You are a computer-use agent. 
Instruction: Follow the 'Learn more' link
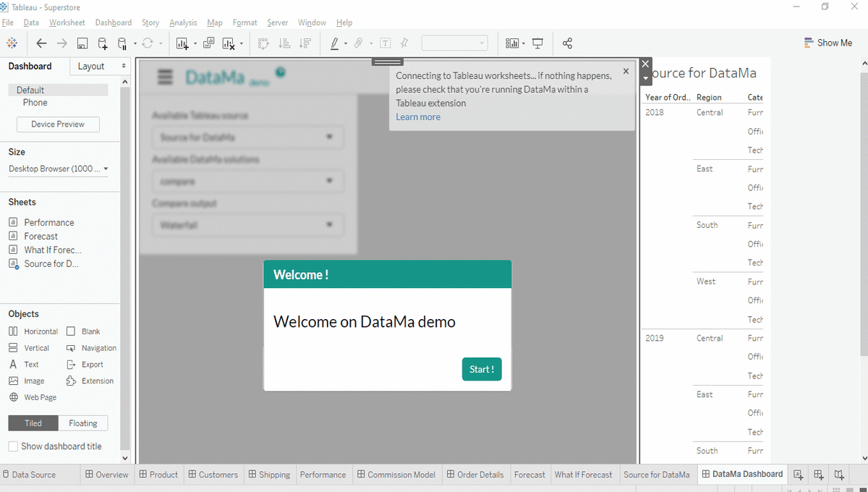click(418, 116)
